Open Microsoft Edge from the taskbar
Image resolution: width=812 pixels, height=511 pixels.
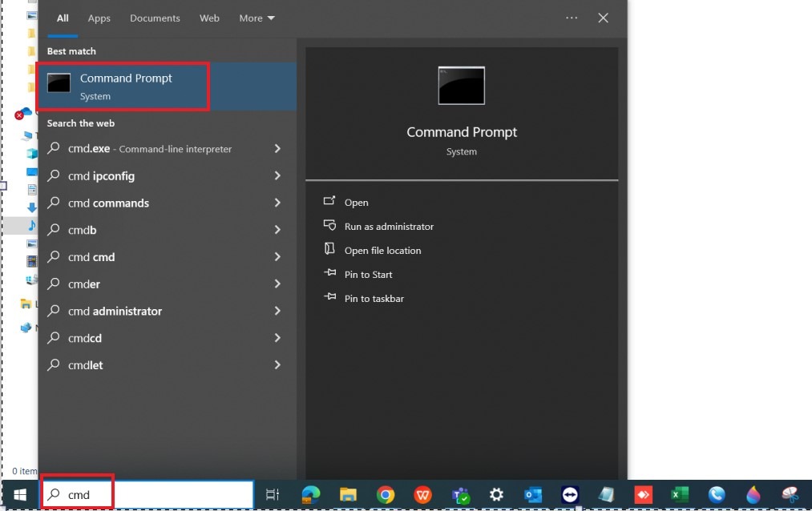311,495
